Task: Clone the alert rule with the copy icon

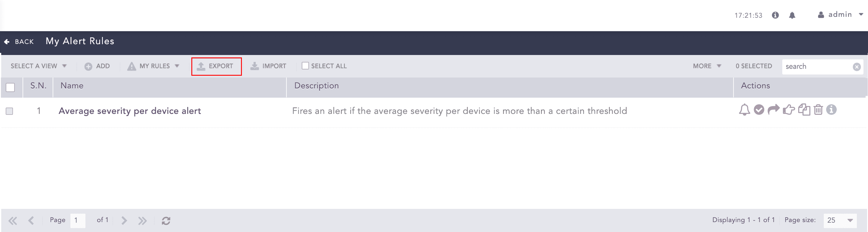Action: (804, 110)
